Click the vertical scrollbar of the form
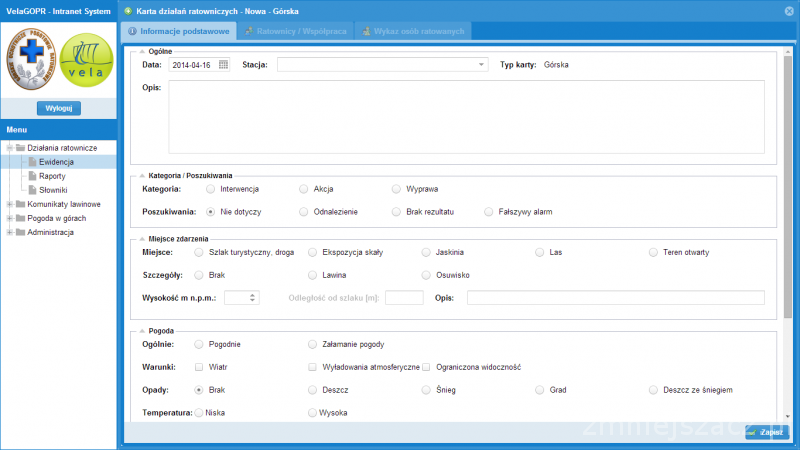Screen dimensions: 800x450 point(787,200)
